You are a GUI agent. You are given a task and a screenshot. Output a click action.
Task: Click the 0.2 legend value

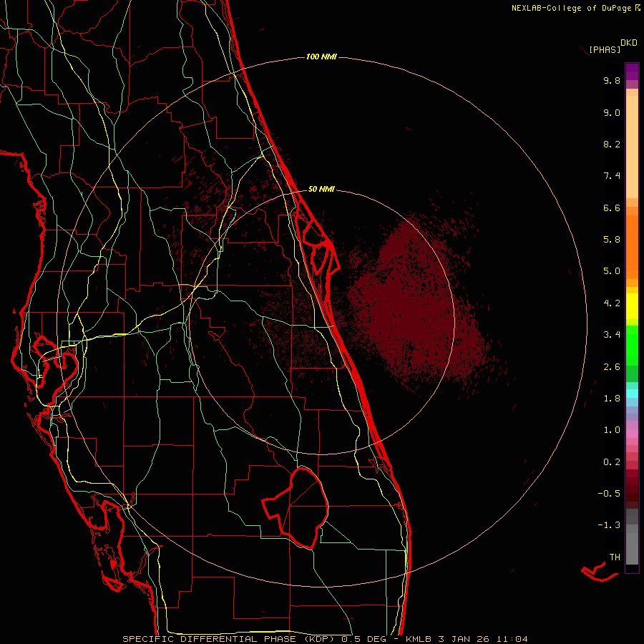612,462
